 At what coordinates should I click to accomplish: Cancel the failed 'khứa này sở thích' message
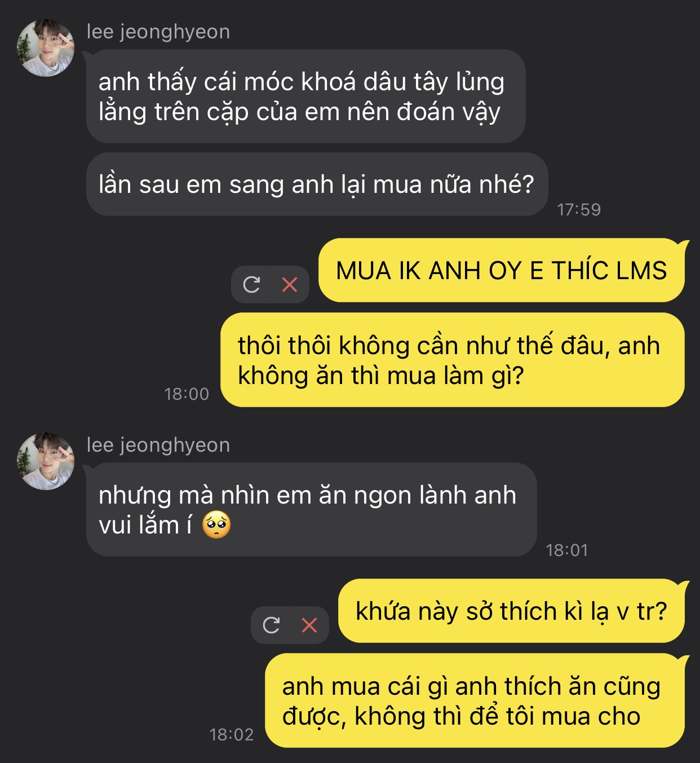point(309,625)
